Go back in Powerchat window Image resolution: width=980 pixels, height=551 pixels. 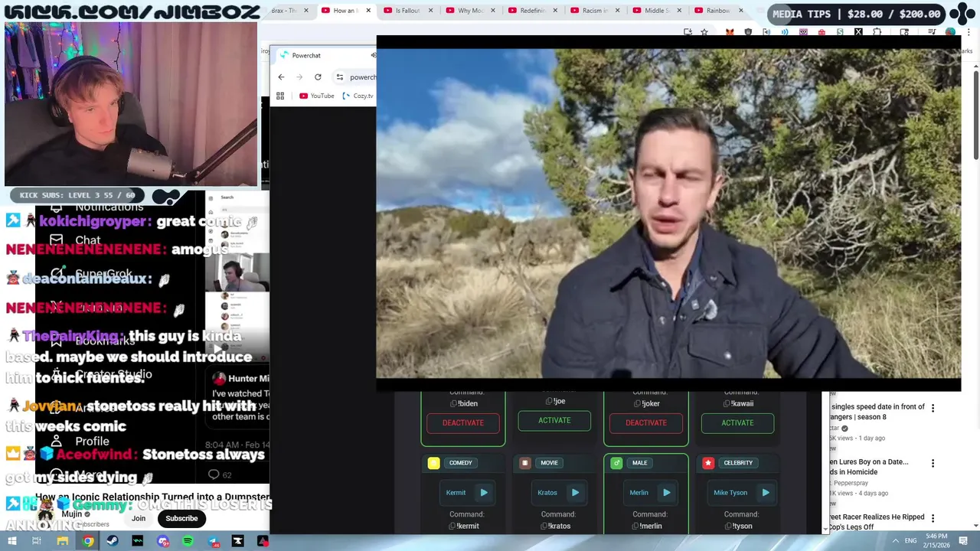click(281, 77)
